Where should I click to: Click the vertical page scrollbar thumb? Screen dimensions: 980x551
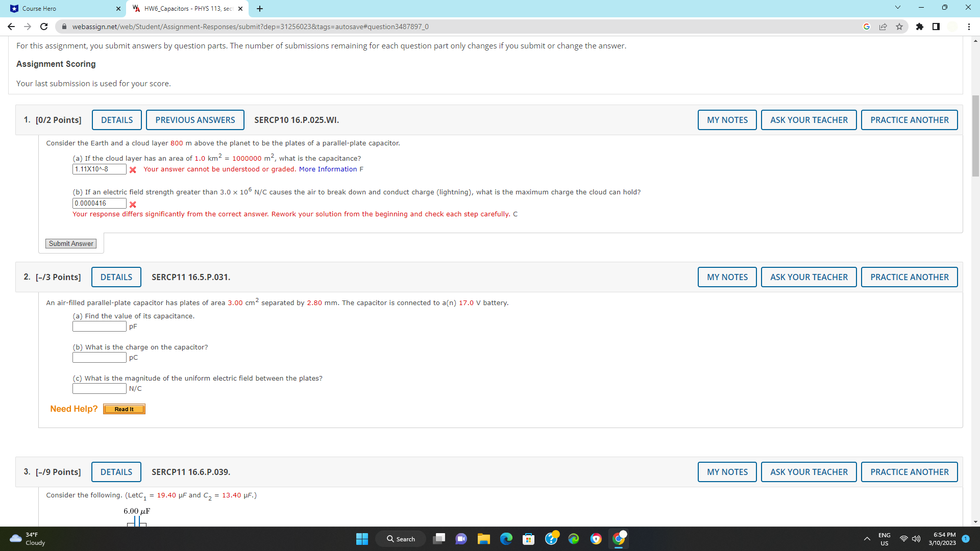pyautogui.click(x=975, y=135)
